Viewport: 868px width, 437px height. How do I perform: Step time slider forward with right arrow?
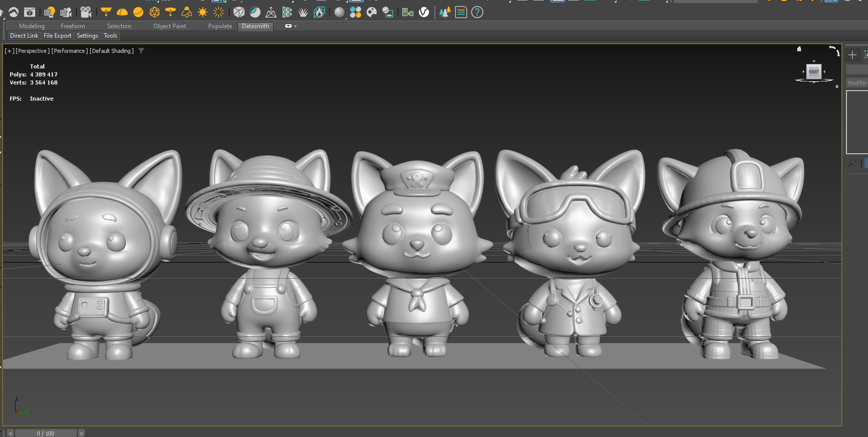click(81, 433)
